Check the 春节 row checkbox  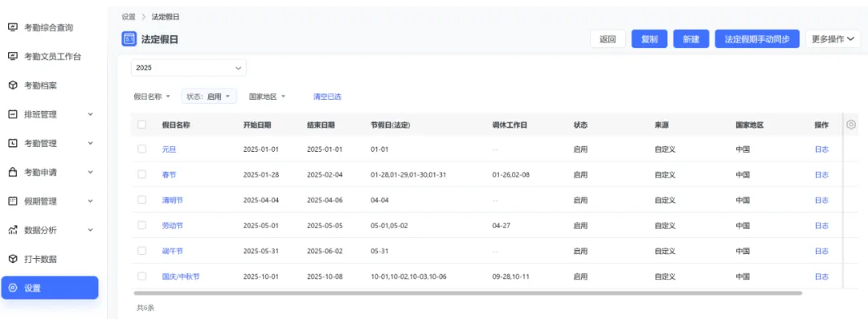click(x=141, y=174)
